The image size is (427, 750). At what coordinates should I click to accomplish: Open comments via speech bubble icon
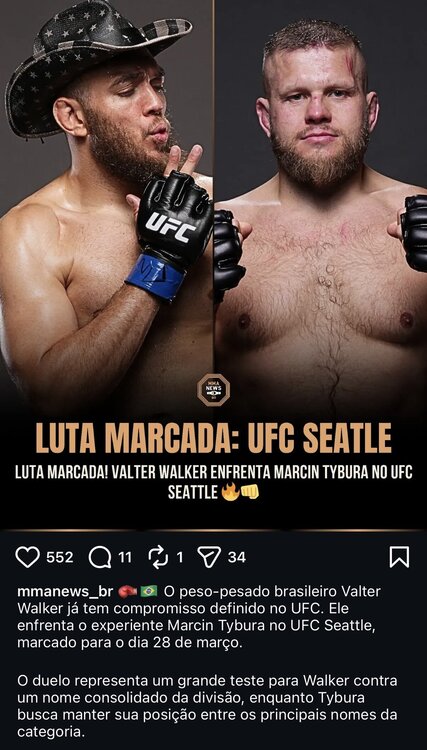click(99, 557)
